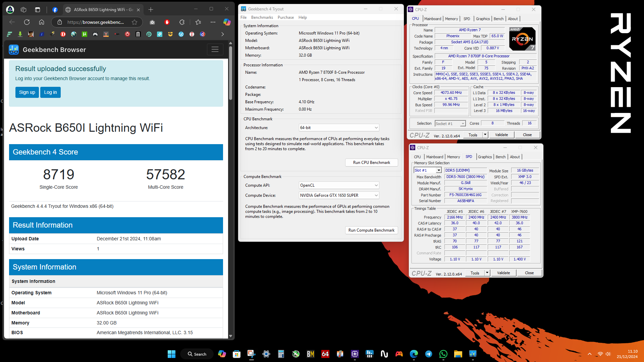The height and width of the screenshot is (362, 644).
Task: Click Validate in upper CPU-Z window
Action: [x=501, y=135]
